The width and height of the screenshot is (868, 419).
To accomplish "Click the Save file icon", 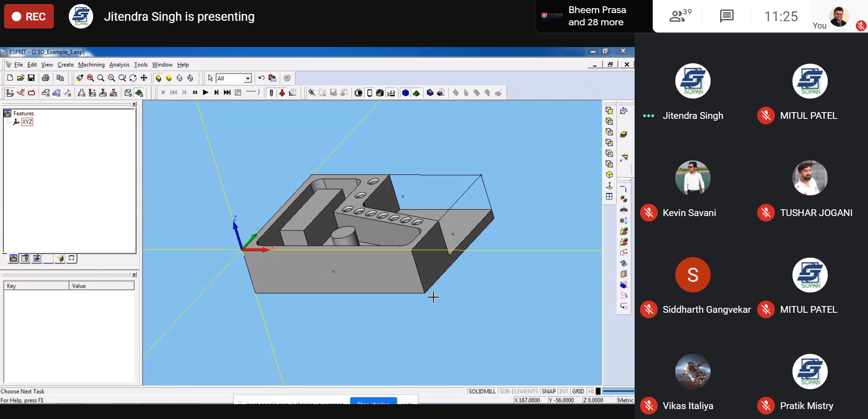I will coord(31,78).
